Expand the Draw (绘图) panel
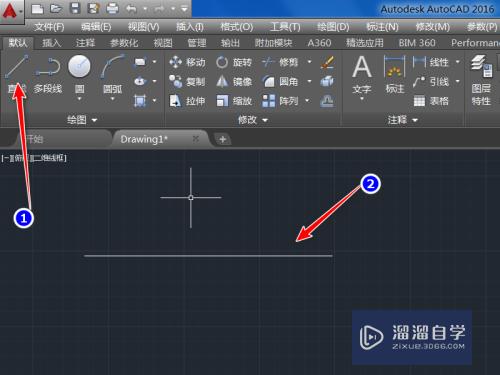500x375 pixels. (x=82, y=120)
